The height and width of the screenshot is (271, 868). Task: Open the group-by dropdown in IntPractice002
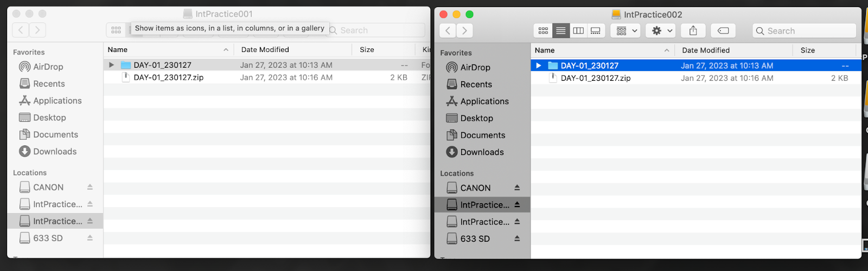click(626, 31)
